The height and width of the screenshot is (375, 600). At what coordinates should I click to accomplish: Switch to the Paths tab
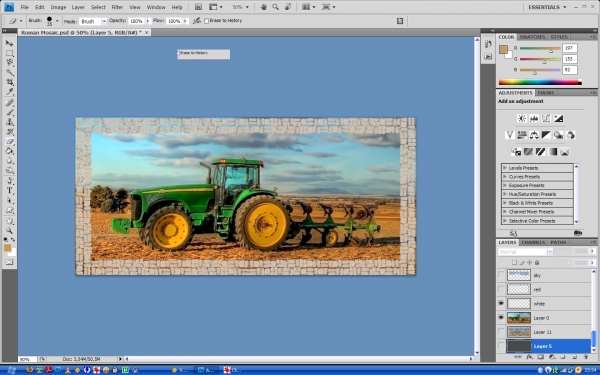pos(558,242)
